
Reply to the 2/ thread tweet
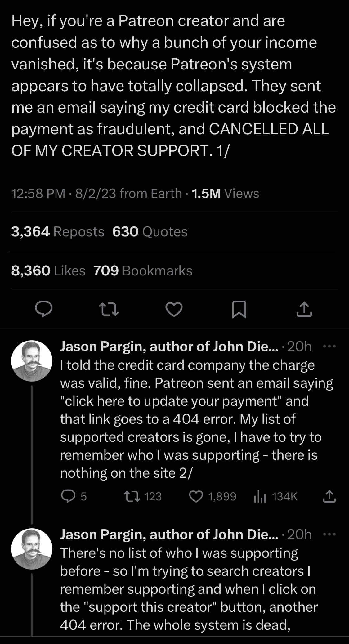[68, 496]
